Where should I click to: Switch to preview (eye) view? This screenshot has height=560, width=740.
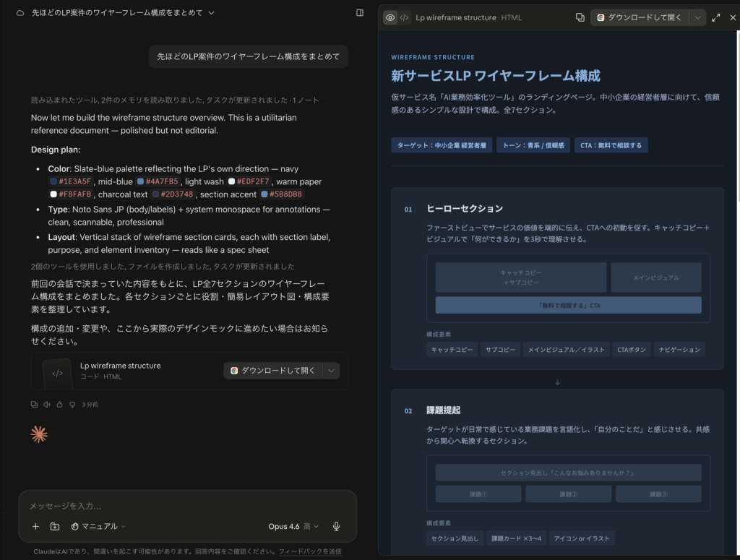tap(390, 17)
